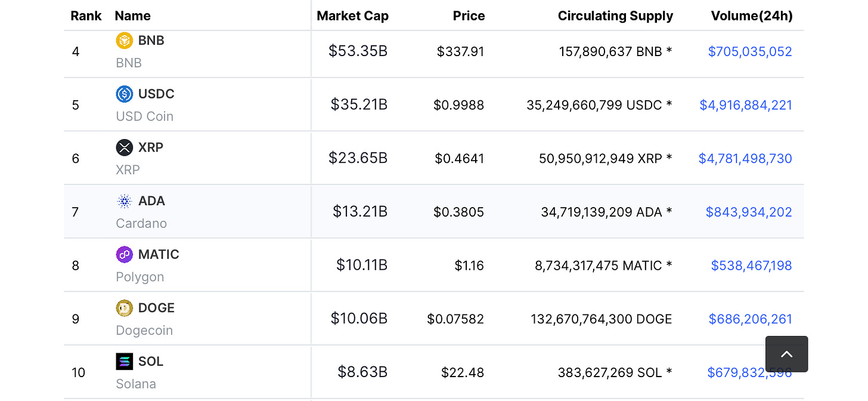Click the Cardano ADA logo icon
This screenshot has height=401, width=868.
(x=124, y=201)
